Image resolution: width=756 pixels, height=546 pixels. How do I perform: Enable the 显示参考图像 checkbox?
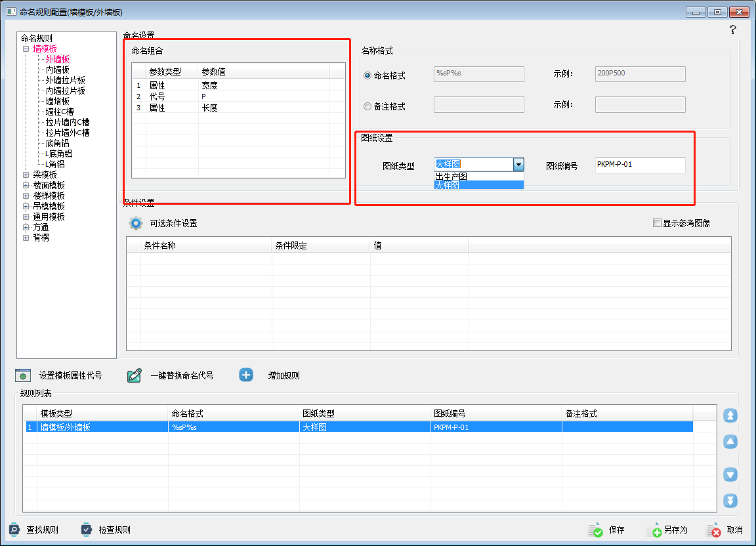tap(657, 223)
